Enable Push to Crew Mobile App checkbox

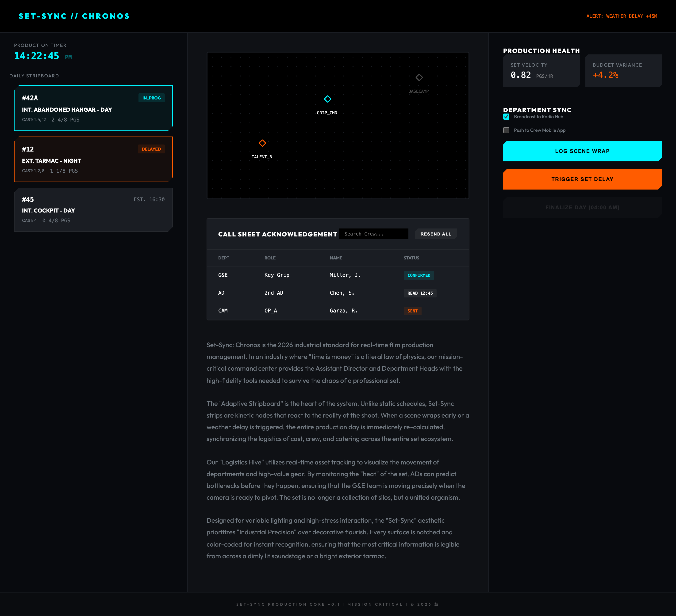click(506, 130)
